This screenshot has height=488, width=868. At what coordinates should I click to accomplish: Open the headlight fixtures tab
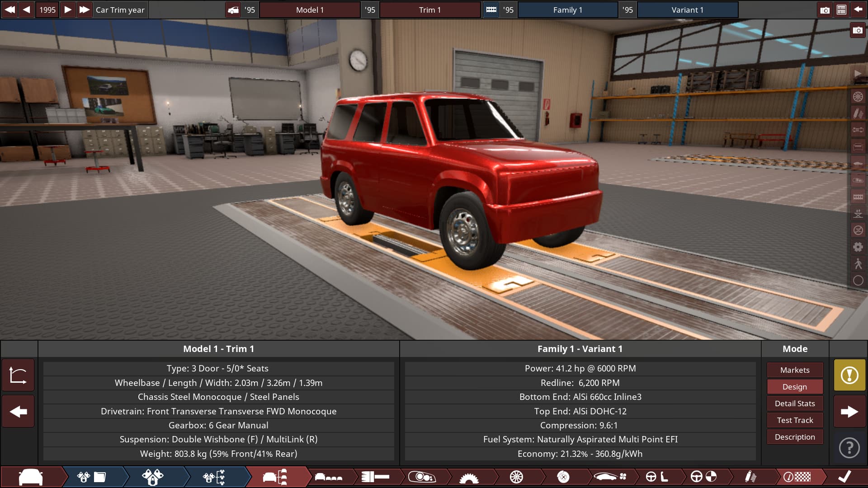click(421, 477)
